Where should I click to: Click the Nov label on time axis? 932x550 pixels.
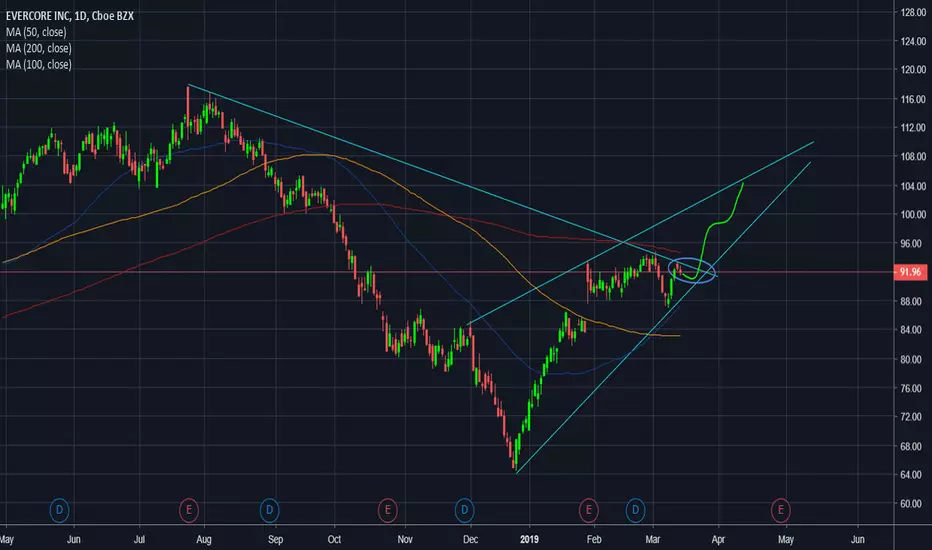point(405,539)
